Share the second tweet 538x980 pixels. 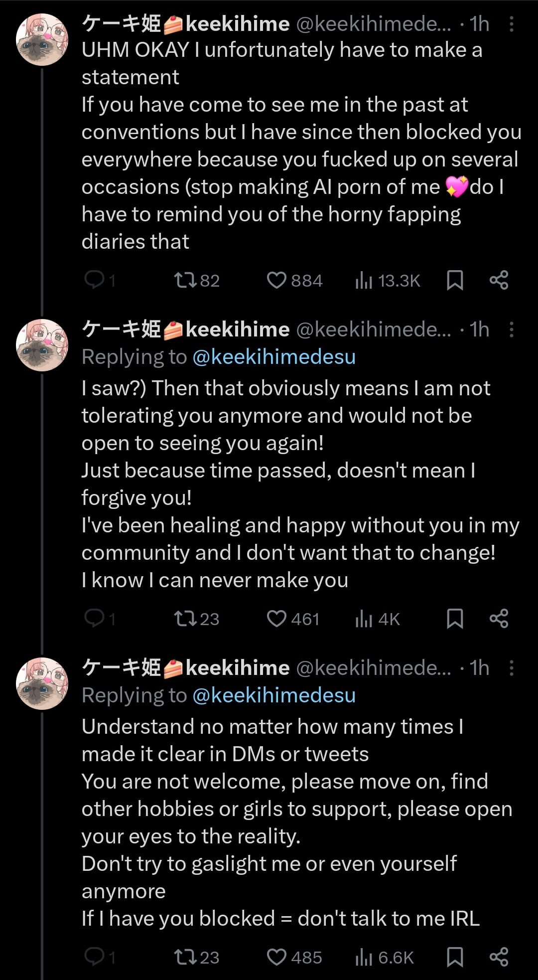pyautogui.click(x=498, y=619)
